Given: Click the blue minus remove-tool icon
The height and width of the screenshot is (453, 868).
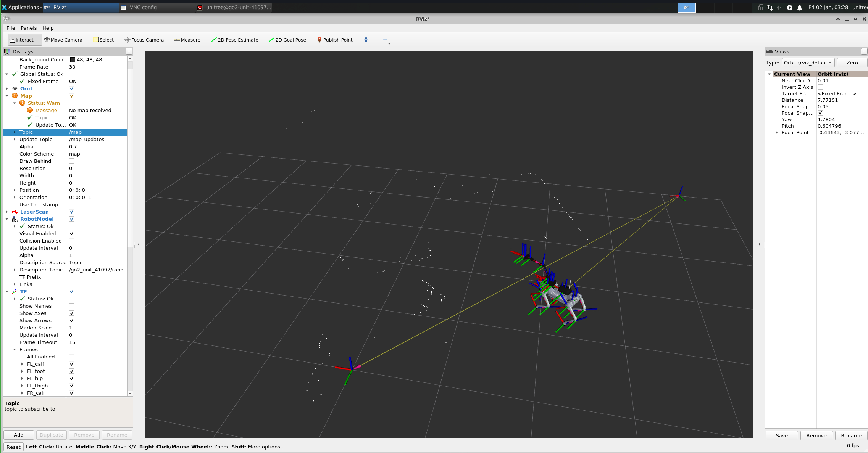Looking at the screenshot, I should tap(385, 40).
